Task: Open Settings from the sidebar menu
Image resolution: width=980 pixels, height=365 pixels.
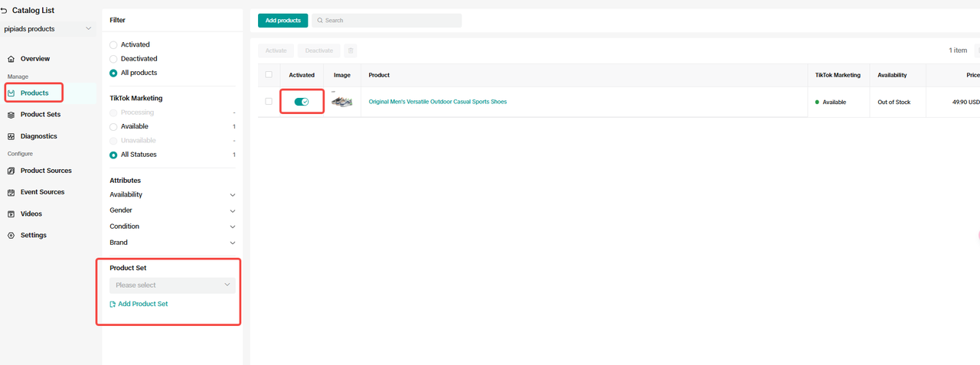Action: coord(33,236)
